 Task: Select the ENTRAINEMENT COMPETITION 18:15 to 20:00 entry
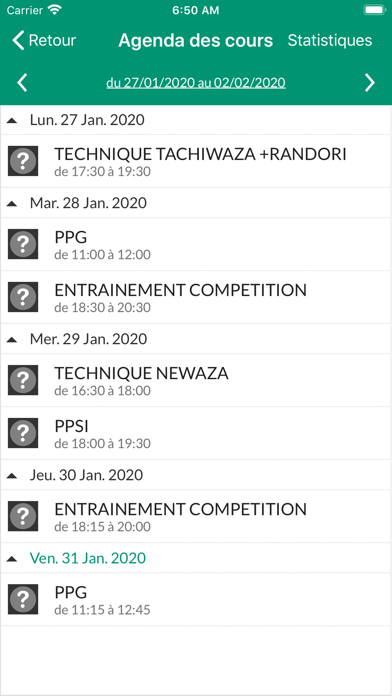pyautogui.click(x=196, y=516)
